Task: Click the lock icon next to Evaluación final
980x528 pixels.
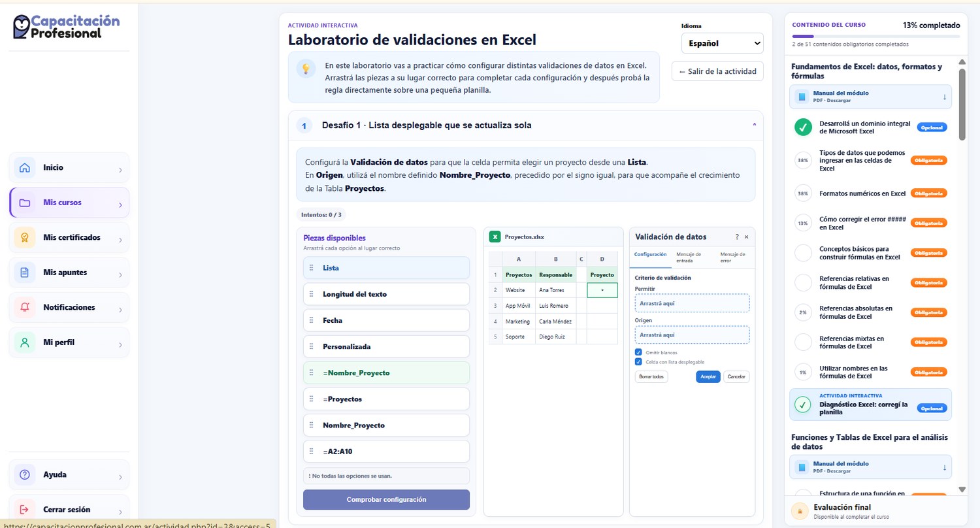Action: point(800,511)
